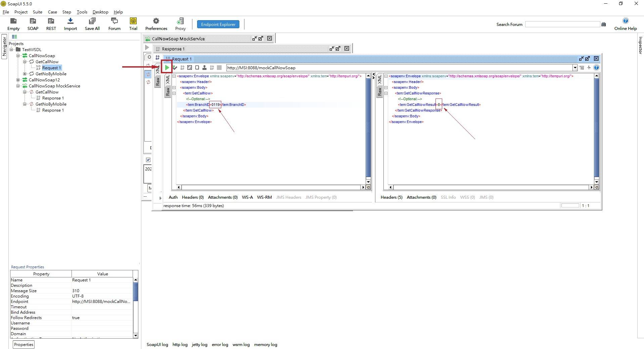Viewport: 644px width, 349px height.
Task: Create a new REST project
Action: click(x=51, y=24)
